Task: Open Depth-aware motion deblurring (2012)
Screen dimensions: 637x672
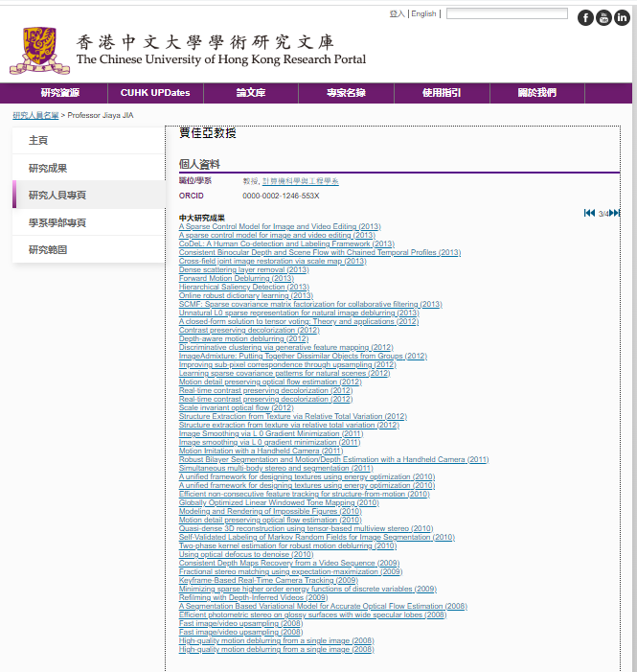Action: click(x=243, y=338)
